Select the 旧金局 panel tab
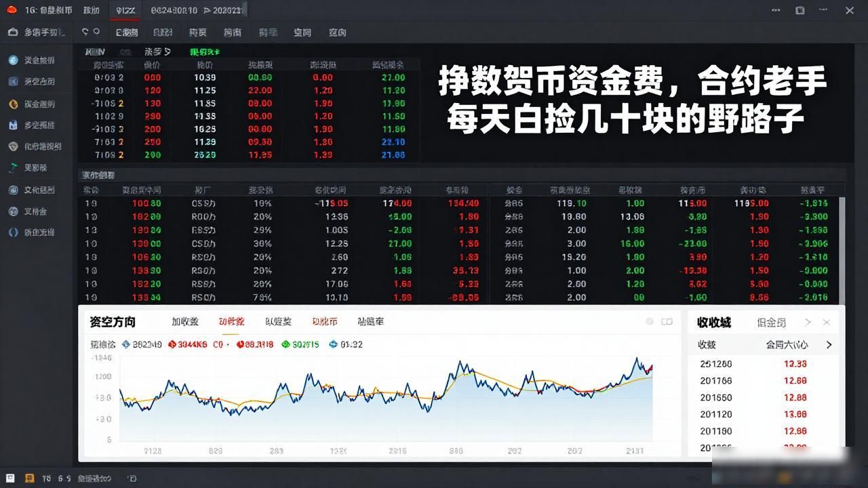The height and width of the screenshot is (488, 868). [771, 323]
